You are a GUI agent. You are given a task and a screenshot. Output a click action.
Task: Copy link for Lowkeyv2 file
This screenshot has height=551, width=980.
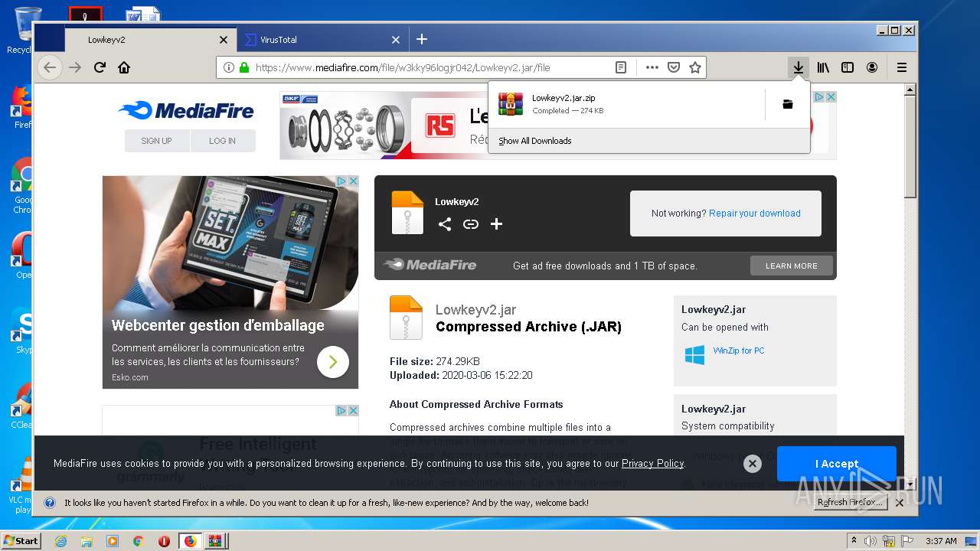471,224
